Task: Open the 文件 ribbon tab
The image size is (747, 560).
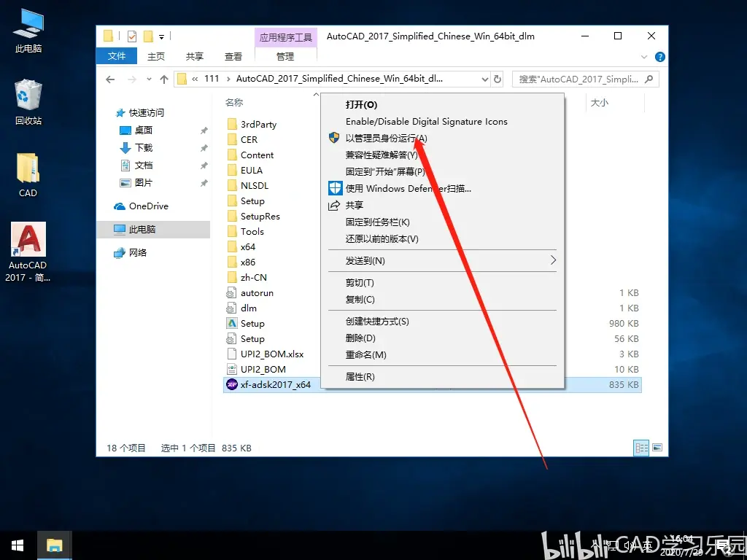Action: 117,56
